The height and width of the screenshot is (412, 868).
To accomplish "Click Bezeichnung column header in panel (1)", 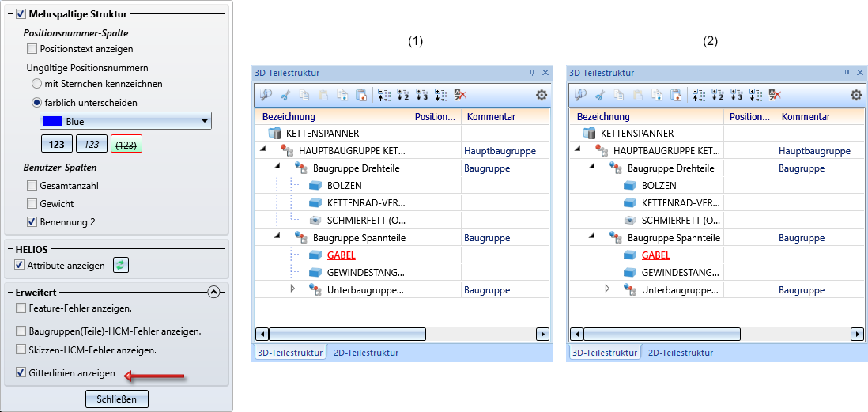I will 332,116.
